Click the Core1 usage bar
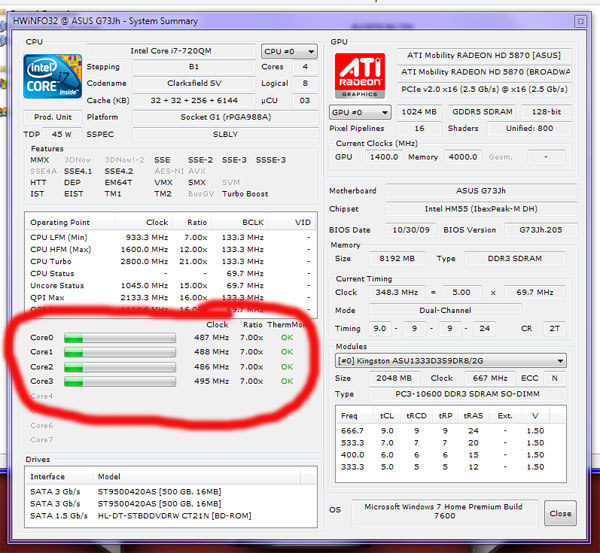This screenshot has height=553, width=600. click(x=120, y=352)
